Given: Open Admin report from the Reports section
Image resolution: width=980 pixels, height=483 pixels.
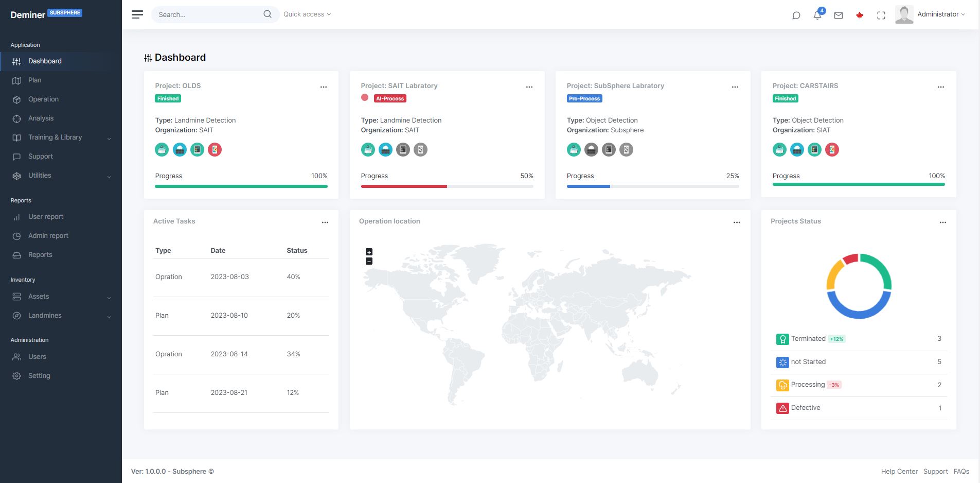Looking at the screenshot, I should [48, 235].
